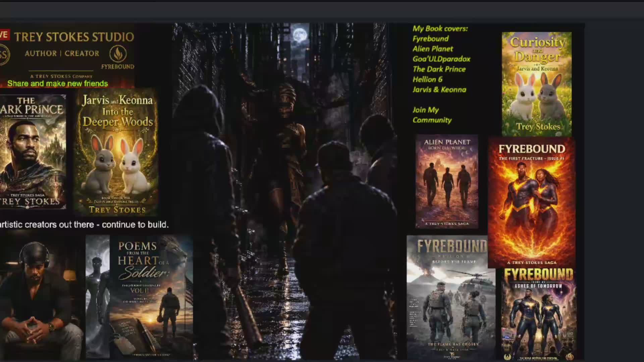The image size is (644, 362).
Task: Open Fyrebound The First Fracture Issue #1 cover
Action: 532,203
